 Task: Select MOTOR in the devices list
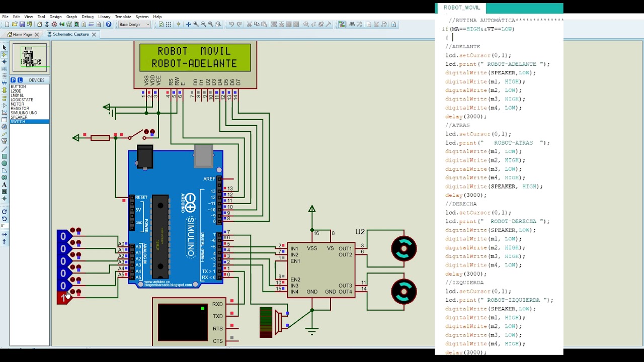tap(17, 104)
